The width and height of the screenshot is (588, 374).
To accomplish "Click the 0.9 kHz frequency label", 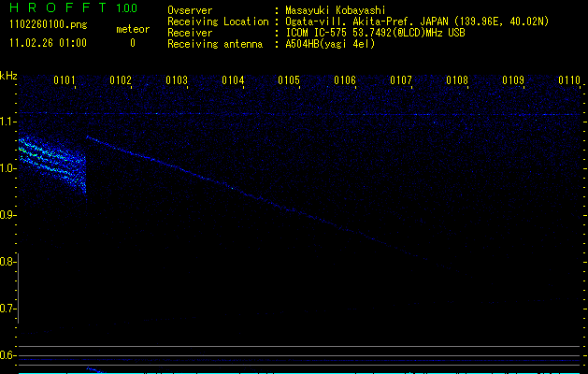I will coord(7,215).
